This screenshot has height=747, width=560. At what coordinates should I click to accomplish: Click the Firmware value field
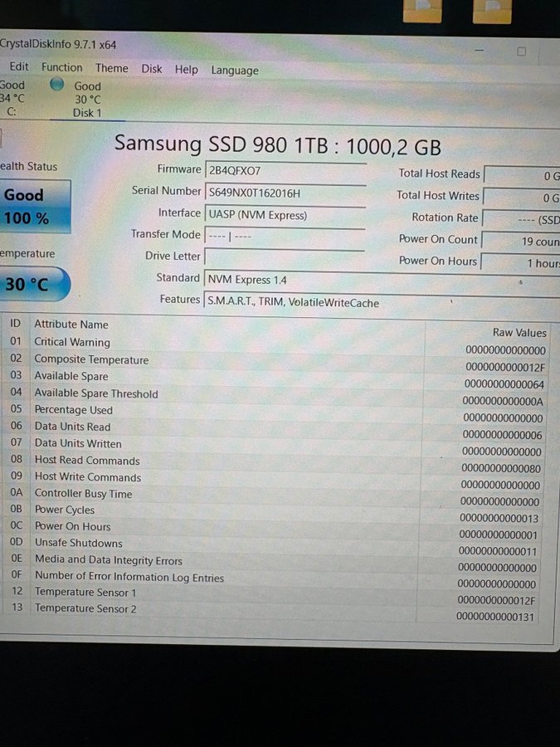pyautogui.click(x=285, y=171)
